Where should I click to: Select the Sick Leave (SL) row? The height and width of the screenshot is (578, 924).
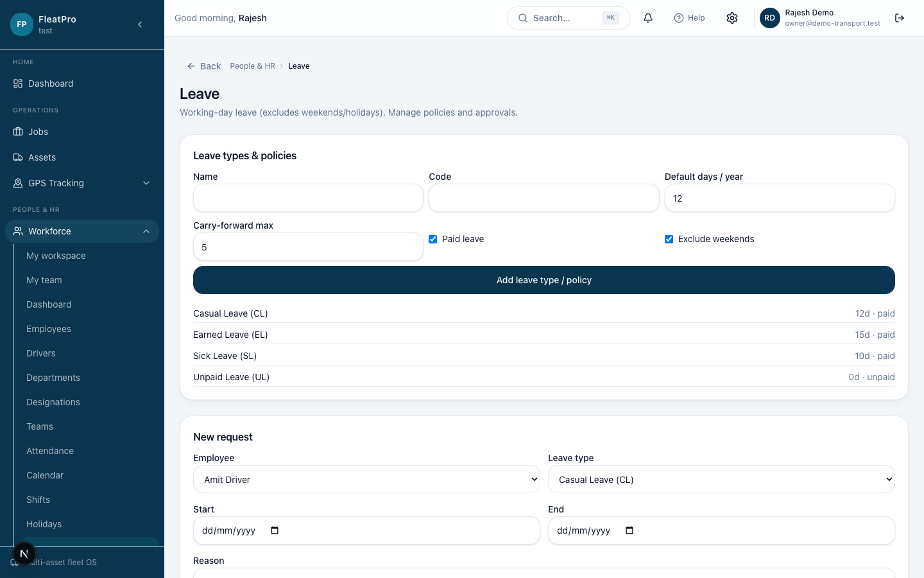[544, 356]
